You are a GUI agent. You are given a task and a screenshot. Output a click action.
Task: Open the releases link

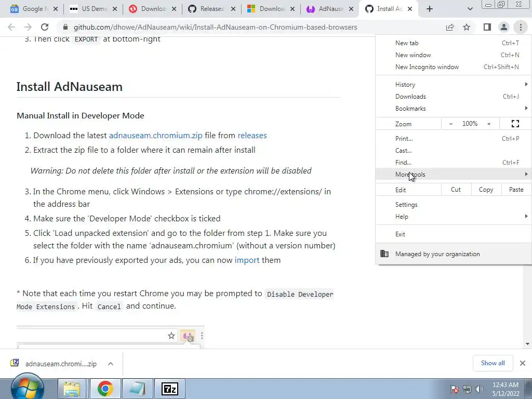point(252,136)
